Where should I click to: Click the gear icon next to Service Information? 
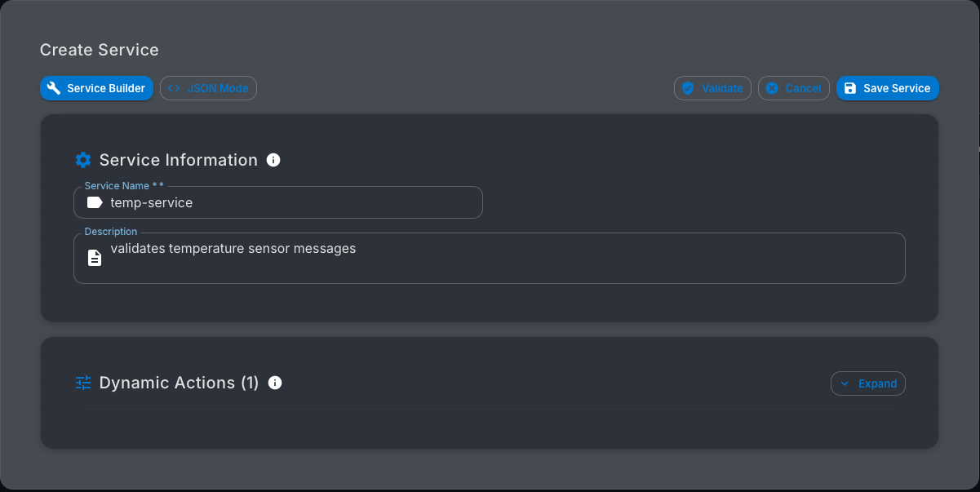(x=83, y=160)
